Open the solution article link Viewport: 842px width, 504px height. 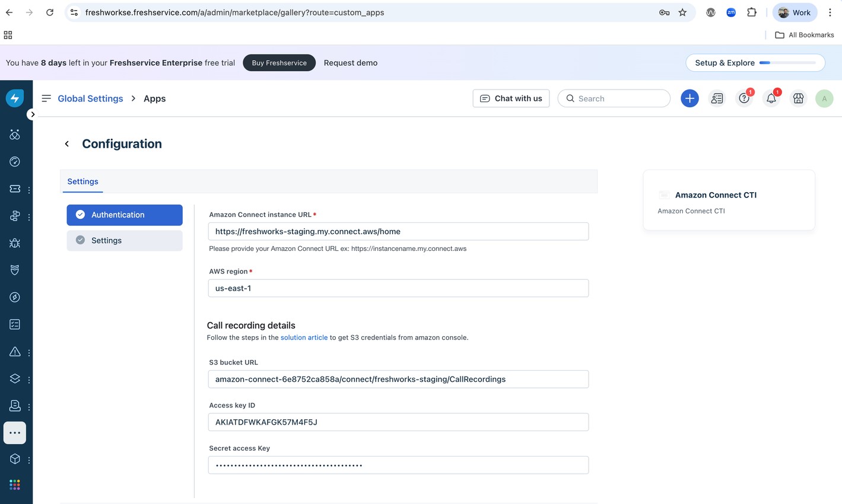point(304,337)
